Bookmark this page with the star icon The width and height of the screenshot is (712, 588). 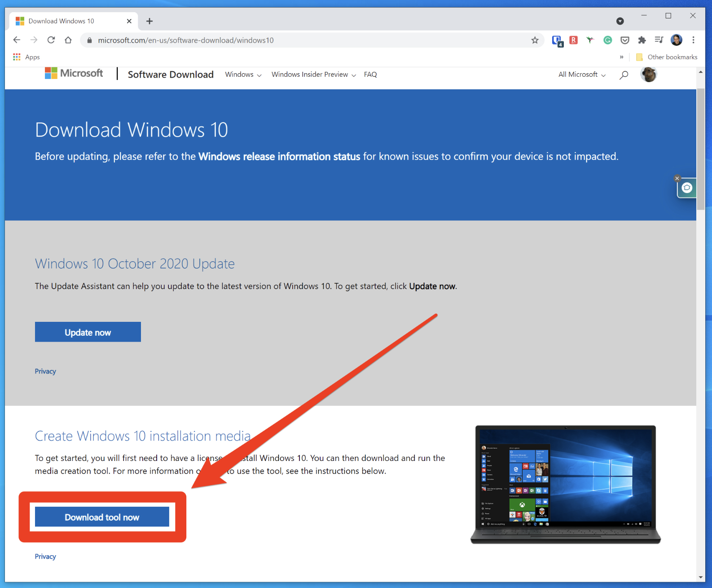point(535,40)
